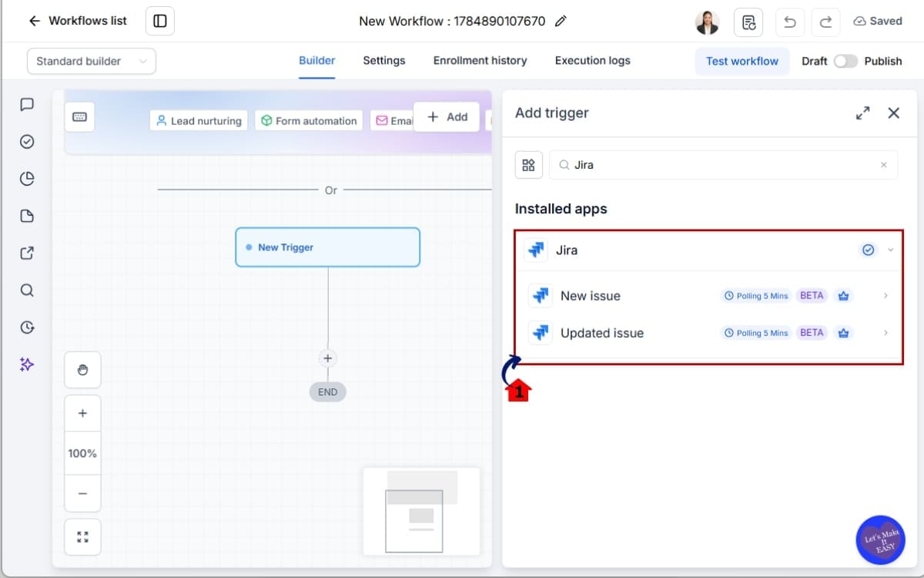The image size is (924, 578).
Task: Open the Enrollment history tab
Action: 480,60
